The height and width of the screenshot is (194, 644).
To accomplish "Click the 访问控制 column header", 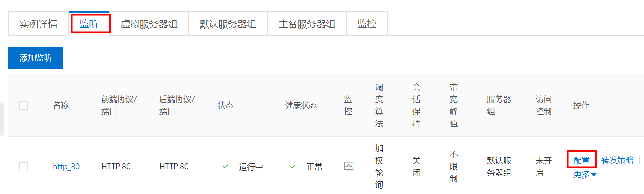I will (x=544, y=105).
